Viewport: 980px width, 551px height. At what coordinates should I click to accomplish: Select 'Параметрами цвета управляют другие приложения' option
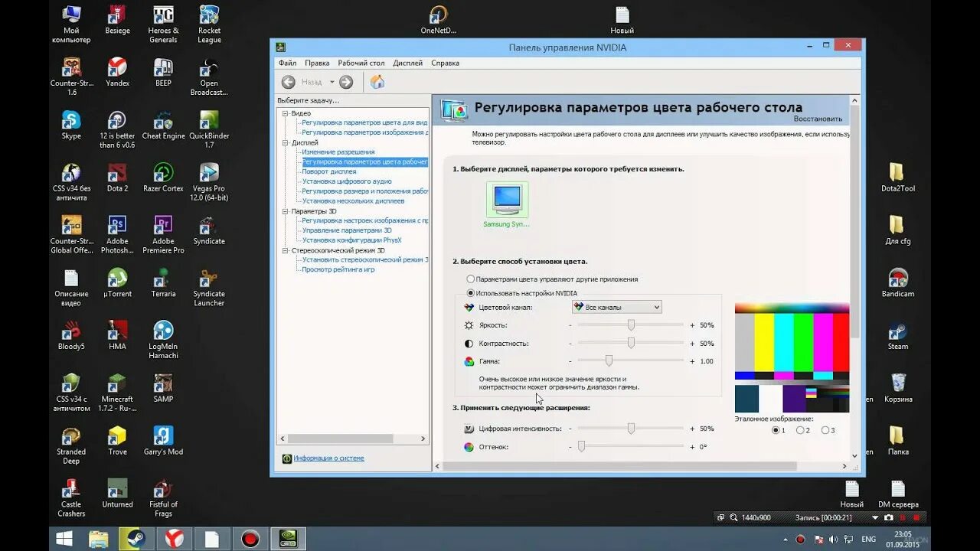(x=471, y=279)
